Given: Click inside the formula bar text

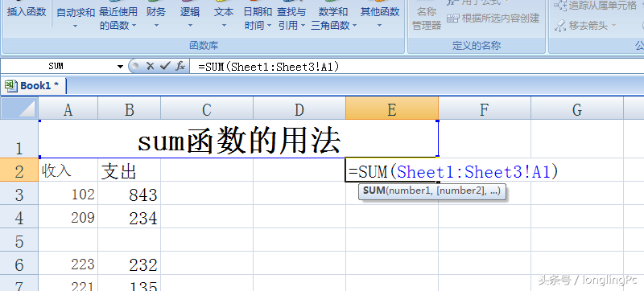Looking at the screenshot, I should pyautogui.click(x=269, y=67).
